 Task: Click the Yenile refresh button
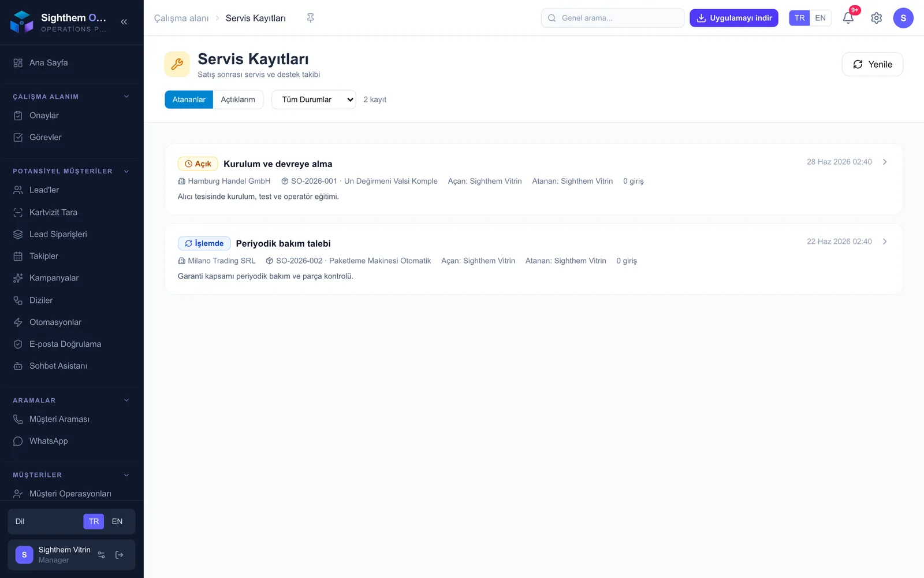pyautogui.click(x=872, y=64)
